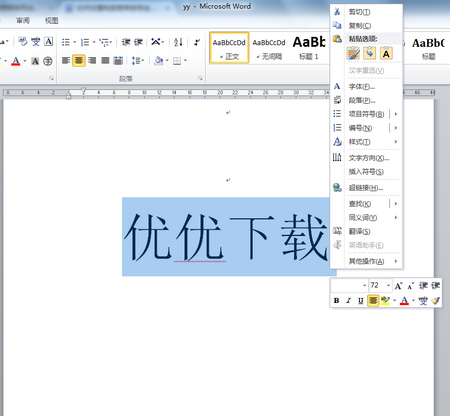Expand the 编号 submenu arrow

(x=396, y=128)
